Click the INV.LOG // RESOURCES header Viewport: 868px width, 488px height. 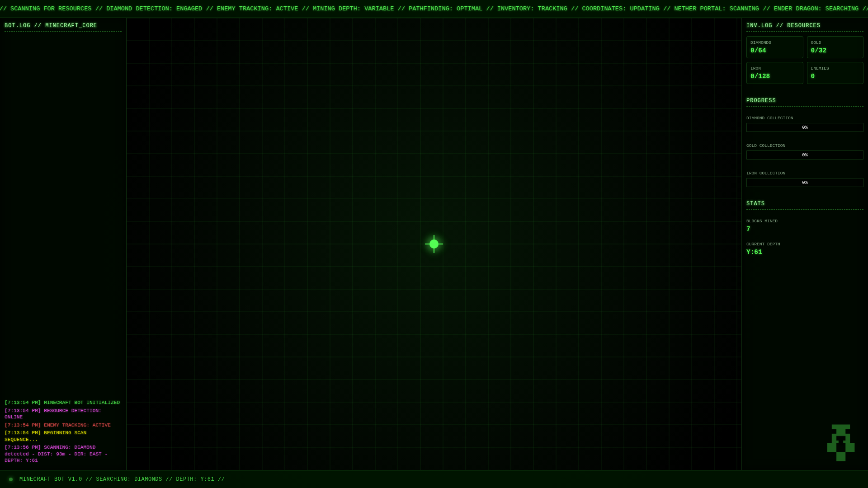[x=783, y=26]
